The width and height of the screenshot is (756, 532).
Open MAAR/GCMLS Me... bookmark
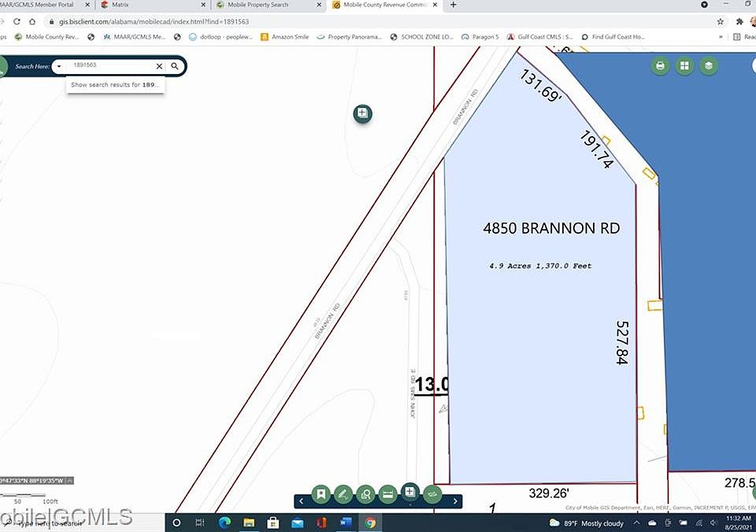point(135,37)
